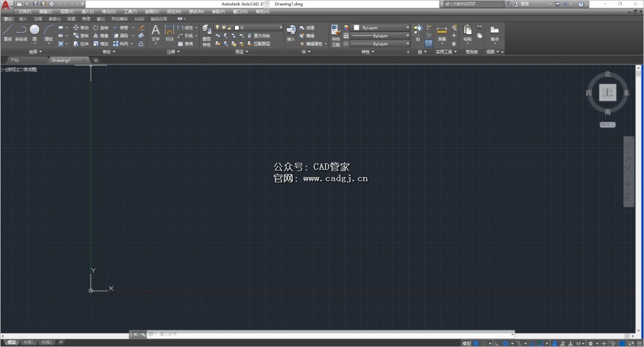The width and height of the screenshot is (644, 347).
Task: Open the Edit (编辑) menu
Action: coord(45,11)
